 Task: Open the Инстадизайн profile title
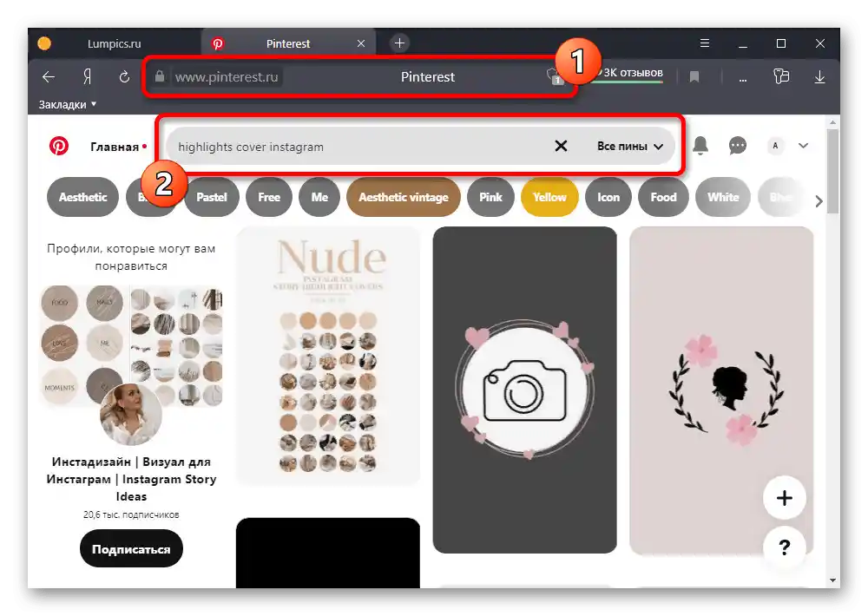131,479
